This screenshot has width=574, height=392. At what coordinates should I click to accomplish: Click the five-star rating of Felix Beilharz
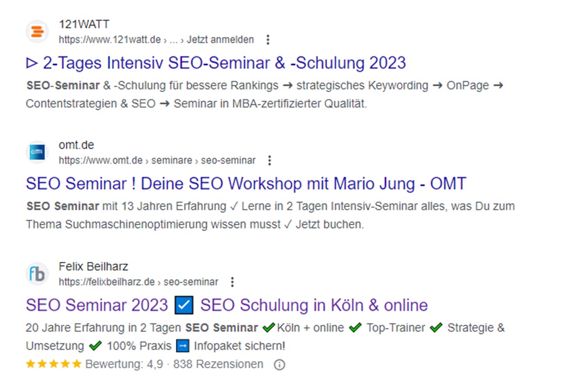(x=53, y=363)
